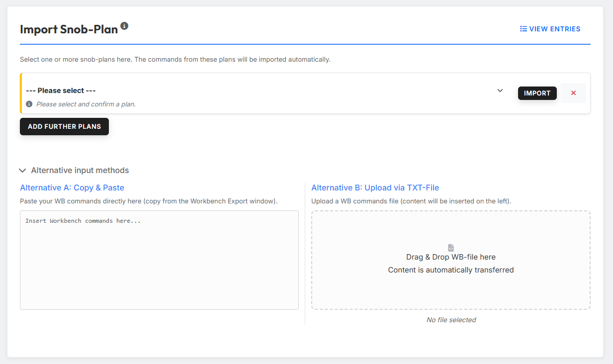Click the 'Content is automatically transferred' line
This screenshot has width=613, height=364.
[x=451, y=270]
